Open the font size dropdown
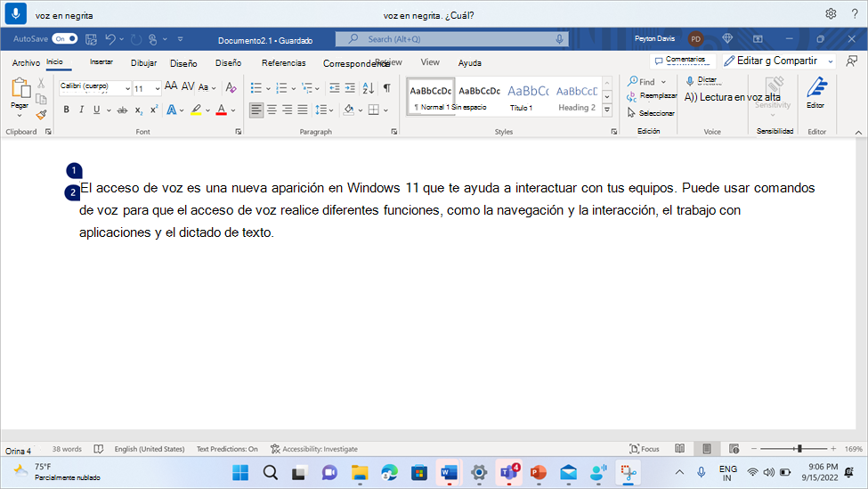The width and height of the screenshot is (868, 489). click(158, 88)
